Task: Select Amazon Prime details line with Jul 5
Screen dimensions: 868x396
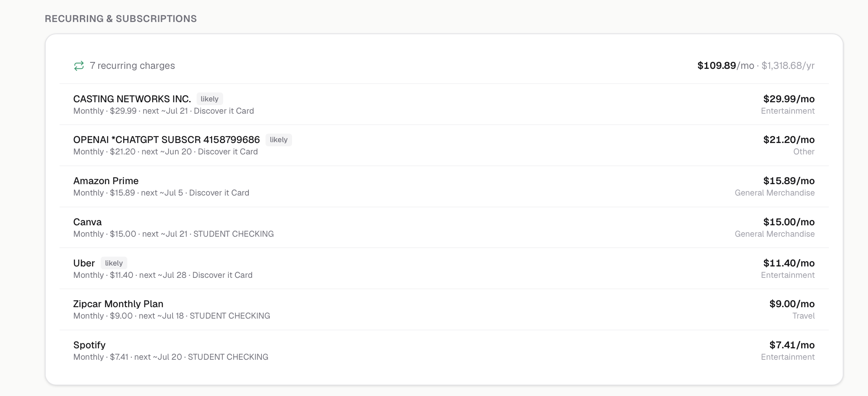Action: pyautogui.click(x=161, y=193)
